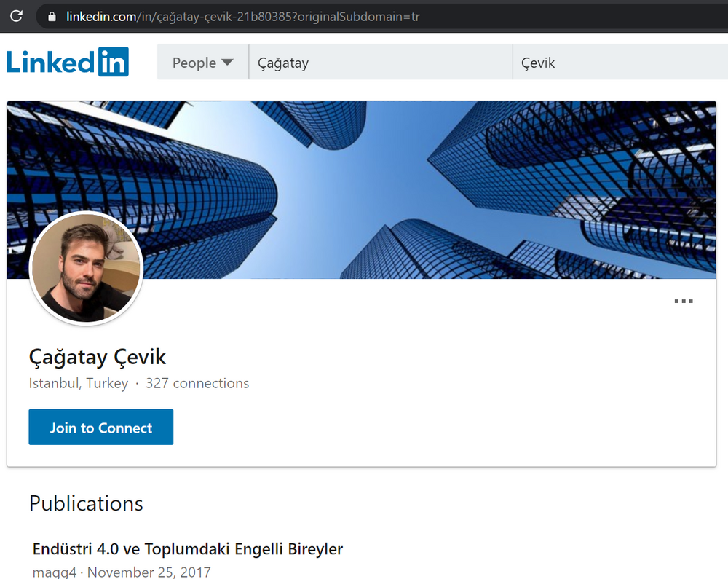Focus the first name field containing Çağatay
Image resolution: width=728 pixels, height=579 pixels.
[379, 63]
